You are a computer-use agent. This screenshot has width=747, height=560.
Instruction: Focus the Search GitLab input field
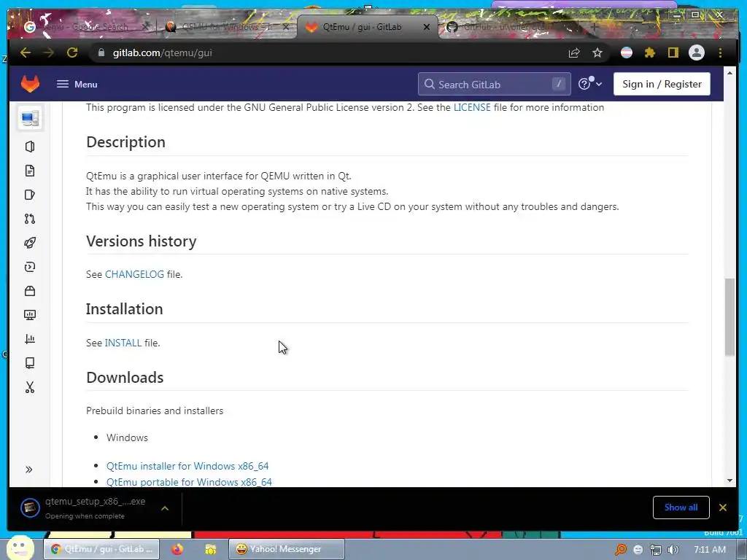click(x=494, y=85)
